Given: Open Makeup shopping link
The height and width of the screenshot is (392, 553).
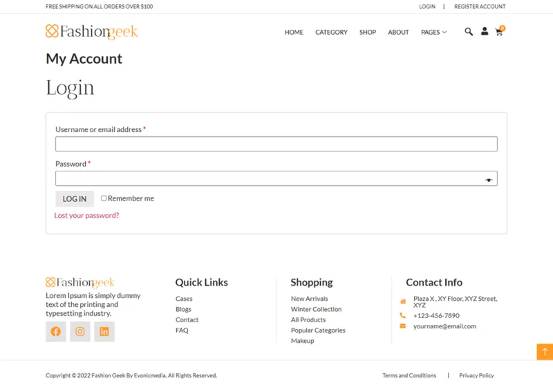Looking at the screenshot, I should tap(303, 341).
